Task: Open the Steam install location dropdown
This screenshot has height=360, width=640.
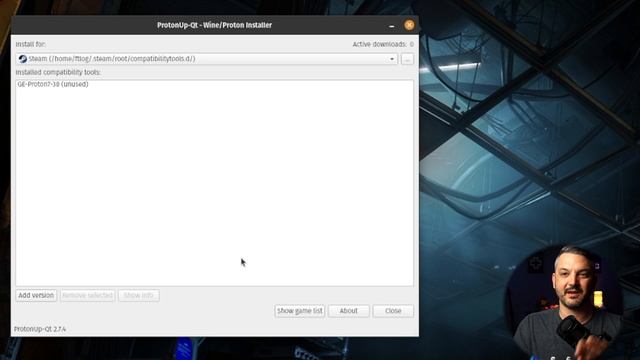Action: pyautogui.click(x=207, y=59)
